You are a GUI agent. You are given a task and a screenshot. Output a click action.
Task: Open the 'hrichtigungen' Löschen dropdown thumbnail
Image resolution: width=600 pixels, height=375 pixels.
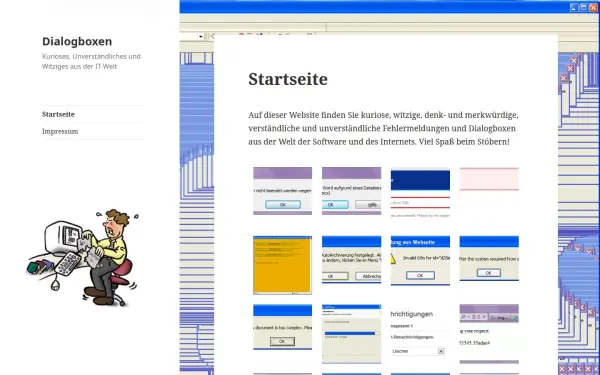pos(420,334)
